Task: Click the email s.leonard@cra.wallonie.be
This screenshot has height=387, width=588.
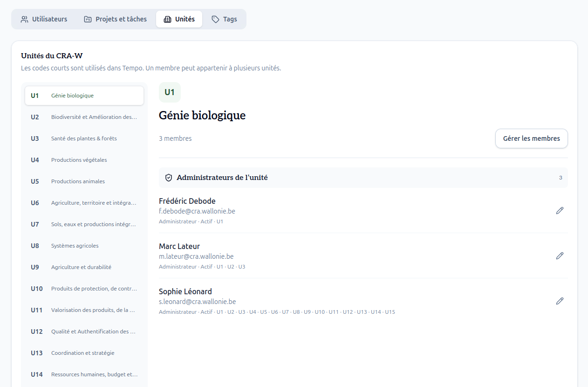Action: pyautogui.click(x=198, y=302)
